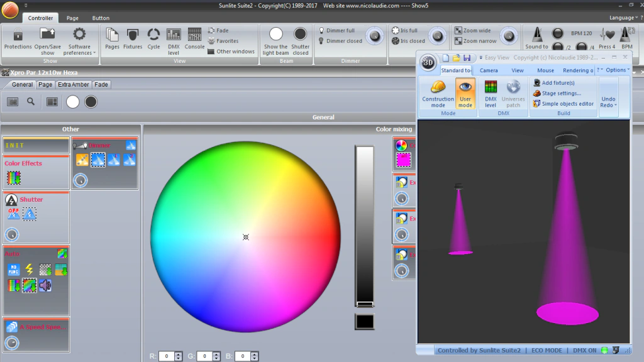Open the Protections padlock tool
This screenshot has width=644, height=362.
click(x=18, y=38)
